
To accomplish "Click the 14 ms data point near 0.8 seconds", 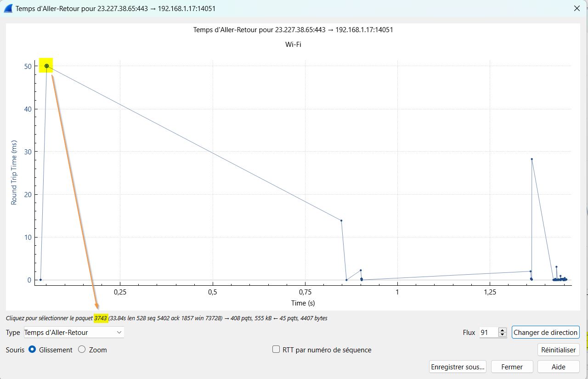I will coord(341,220).
